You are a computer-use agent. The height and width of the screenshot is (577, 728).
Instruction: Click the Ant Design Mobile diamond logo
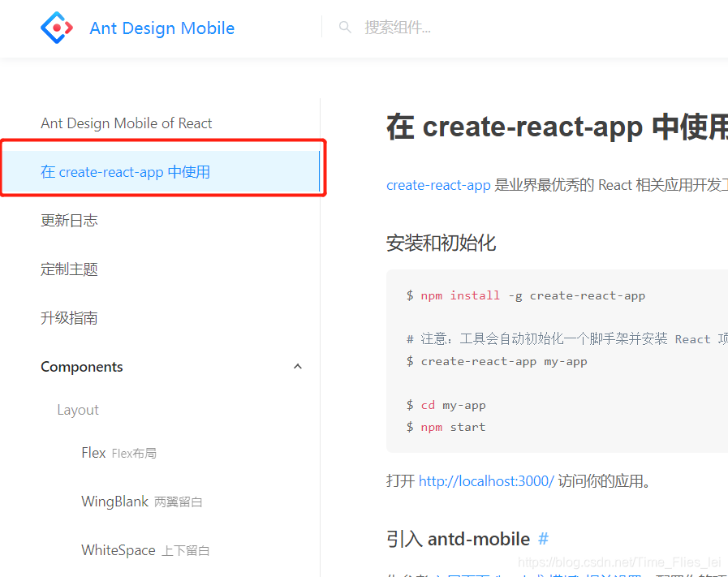[x=57, y=28]
